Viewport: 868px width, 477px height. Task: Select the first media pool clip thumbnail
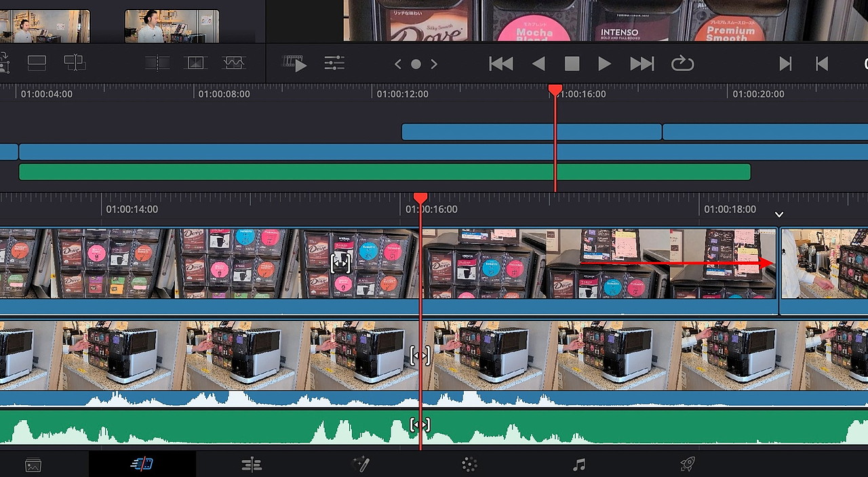45,26
